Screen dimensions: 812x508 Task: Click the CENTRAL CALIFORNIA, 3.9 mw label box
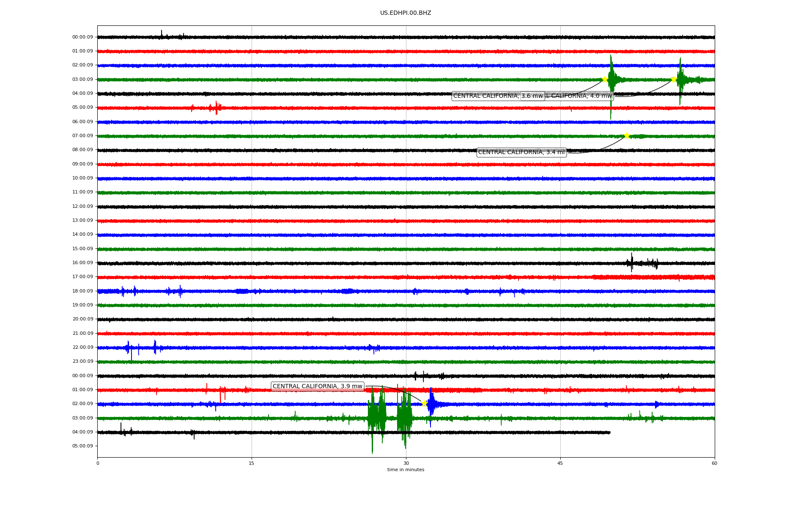point(317,387)
